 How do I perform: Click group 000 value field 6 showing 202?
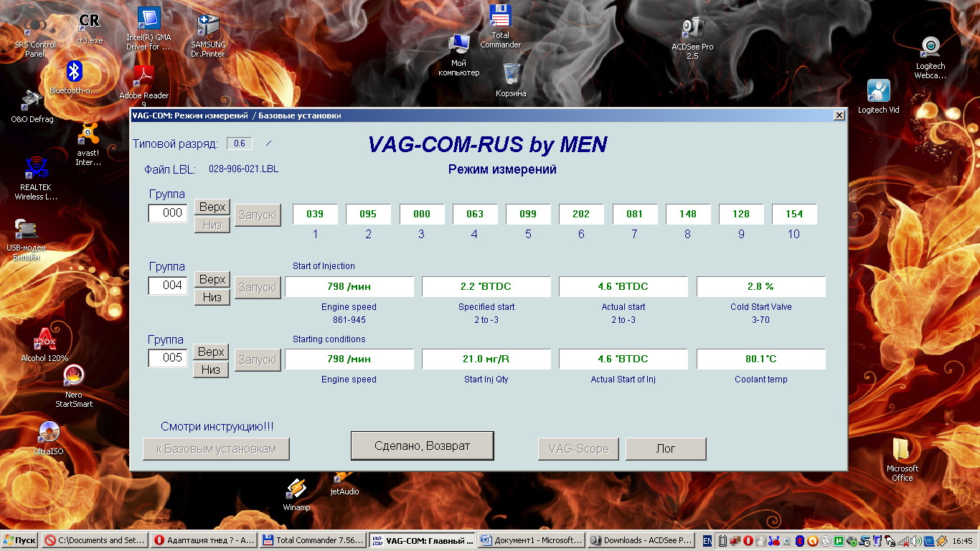point(581,214)
